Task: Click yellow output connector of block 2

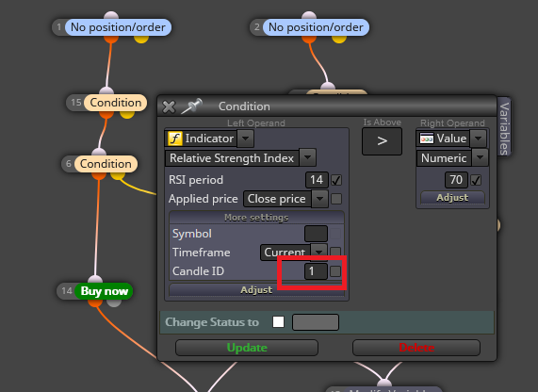Action: coord(339,39)
